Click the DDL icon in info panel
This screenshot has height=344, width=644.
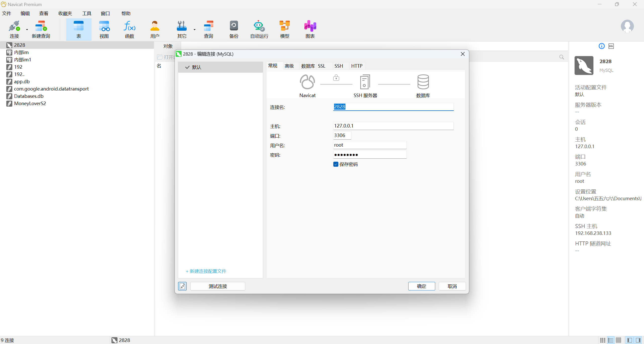(611, 46)
